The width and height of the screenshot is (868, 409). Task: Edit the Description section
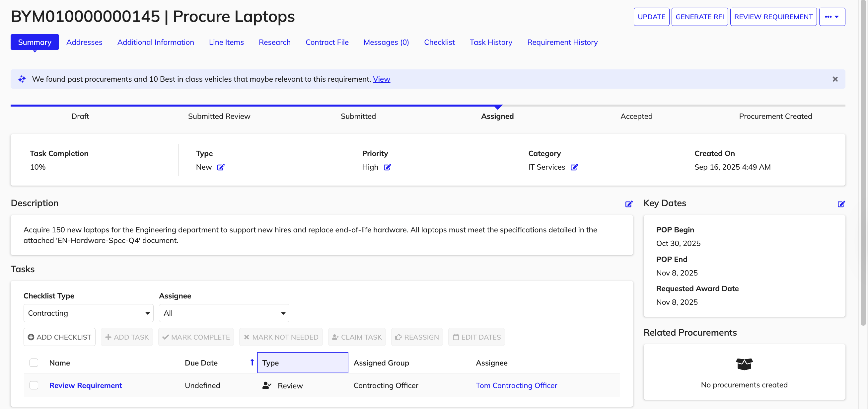(629, 204)
